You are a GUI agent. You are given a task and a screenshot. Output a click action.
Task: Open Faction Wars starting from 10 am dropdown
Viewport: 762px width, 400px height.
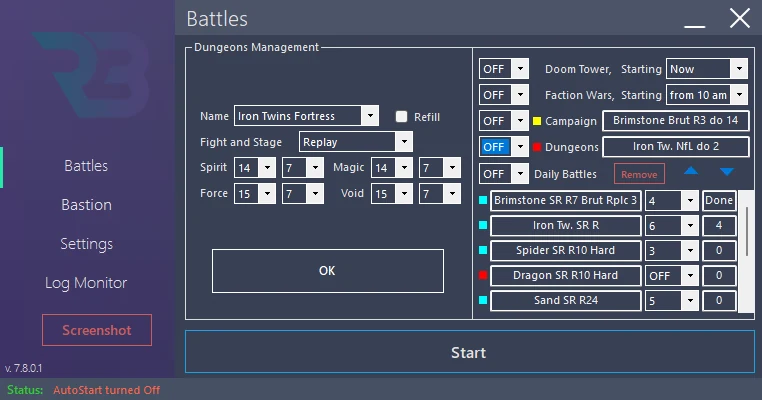[707, 95]
